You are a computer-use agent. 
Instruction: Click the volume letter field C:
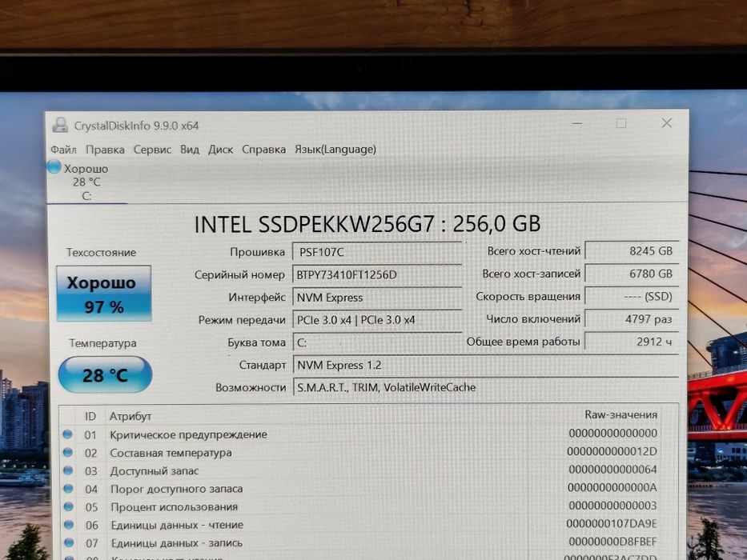pos(377,342)
